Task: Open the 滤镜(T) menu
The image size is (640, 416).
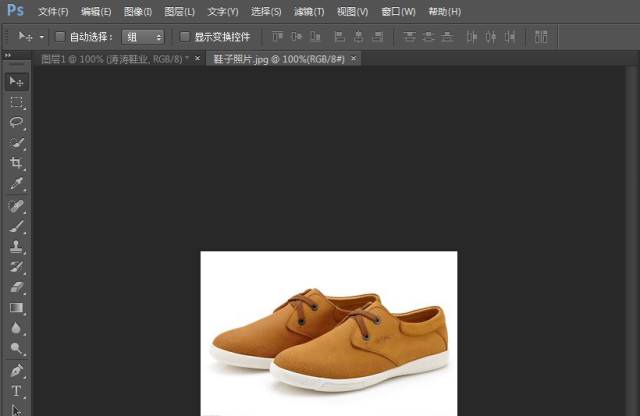Action: [309, 11]
